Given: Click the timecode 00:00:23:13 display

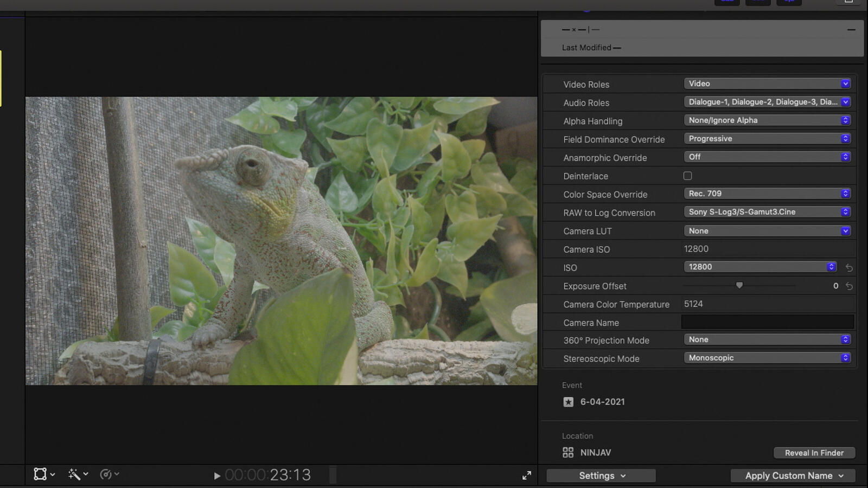Looking at the screenshot, I should coord(268,475).
